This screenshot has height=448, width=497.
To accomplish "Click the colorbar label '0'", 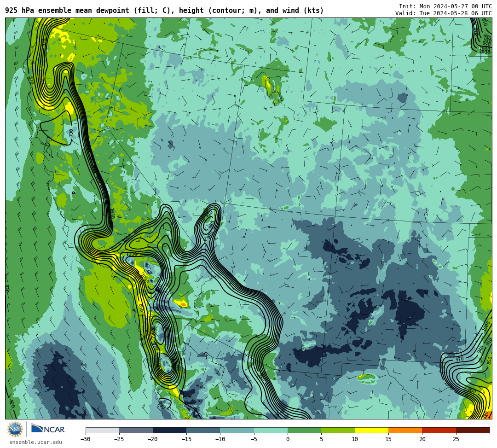I will [288, 439].
